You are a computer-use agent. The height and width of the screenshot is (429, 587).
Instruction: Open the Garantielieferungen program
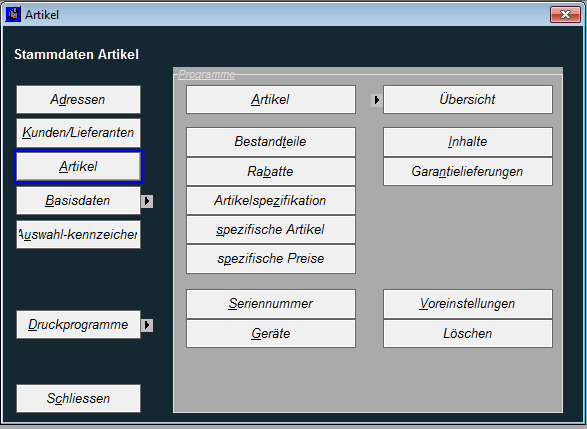[x=468, y=171]
